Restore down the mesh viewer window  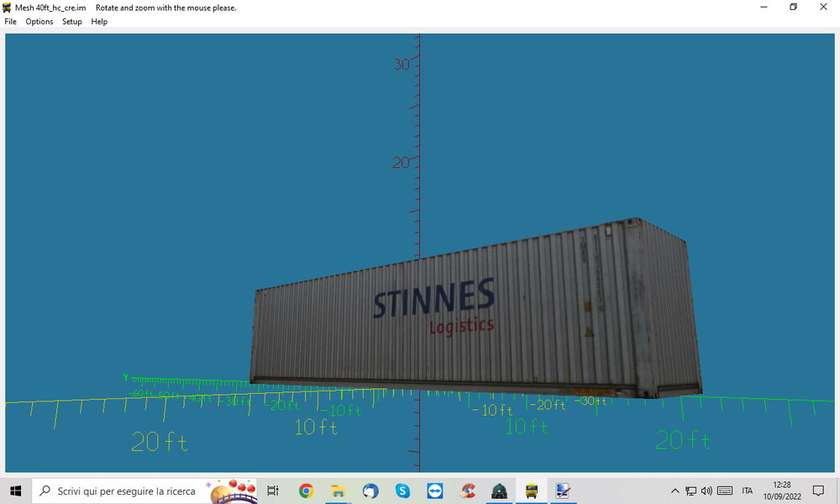[794, 7]
